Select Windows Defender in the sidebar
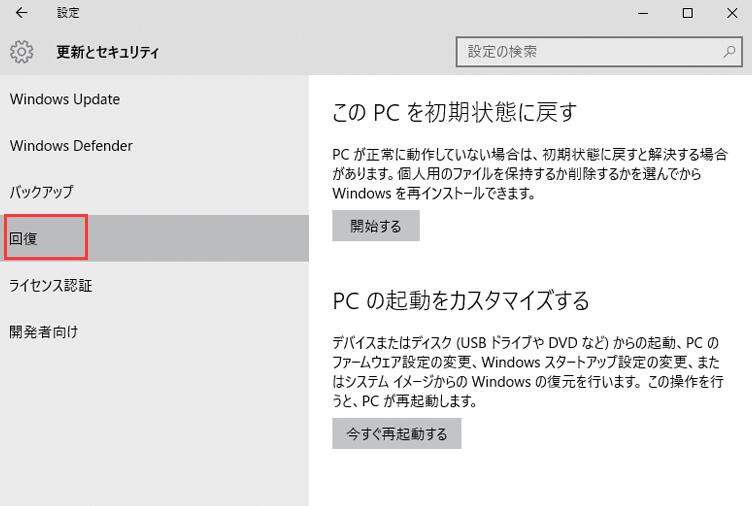Screen dimensions: 752x506 pyautogui.click(x=71, y=145)
